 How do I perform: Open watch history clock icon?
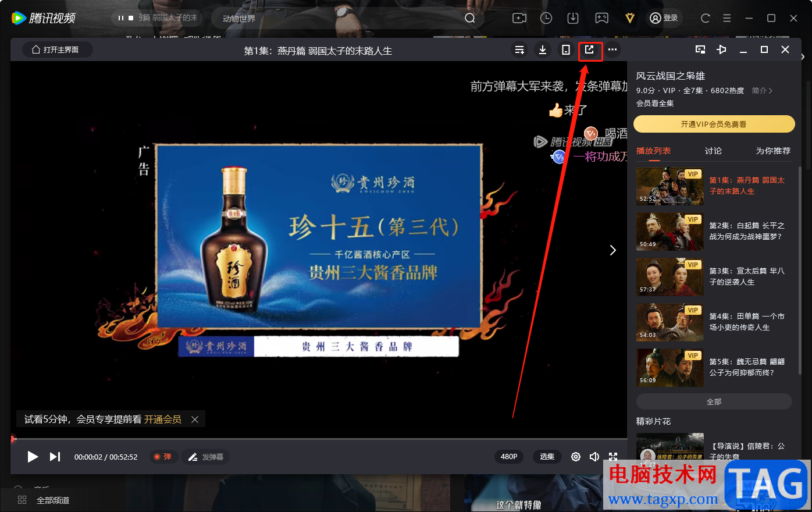click(546, 18)
